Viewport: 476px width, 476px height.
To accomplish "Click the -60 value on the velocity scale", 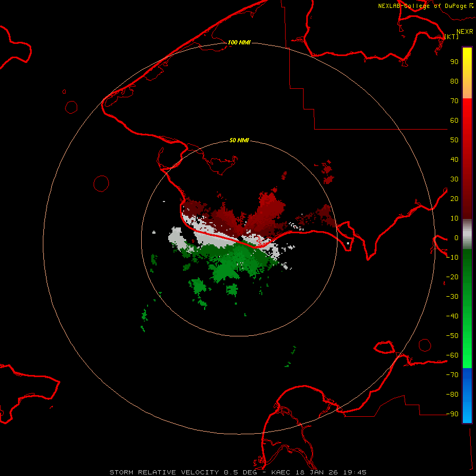I will click(452, 355).
